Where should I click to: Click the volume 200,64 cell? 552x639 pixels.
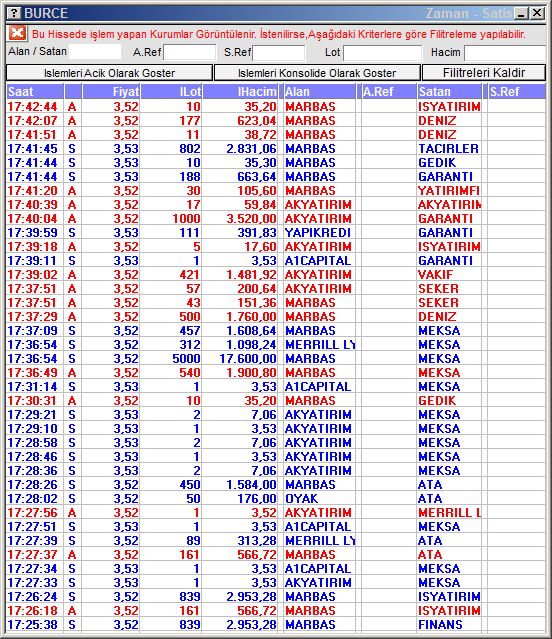257,289
